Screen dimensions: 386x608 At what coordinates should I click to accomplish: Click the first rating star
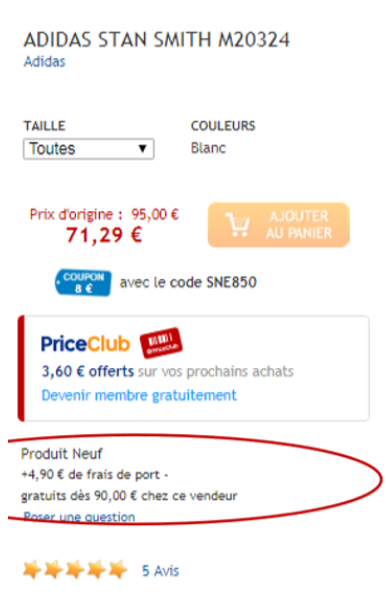(32, 570)
